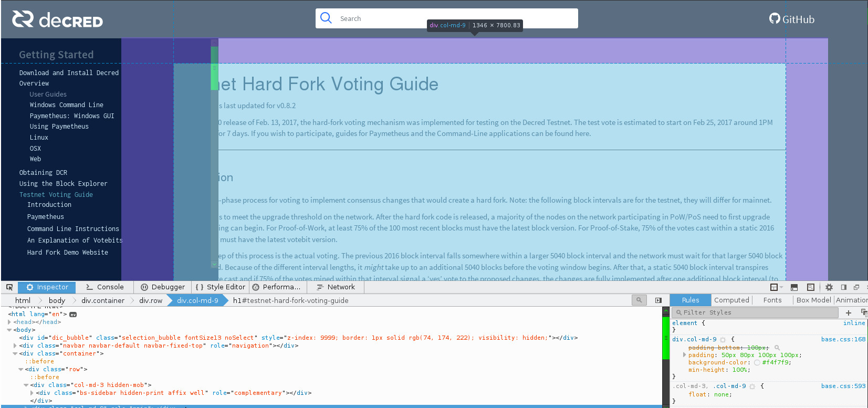Open base.css:168 source link
Image resolution: width=868 pixels, height=408 pixels.
[x=843, y=339]
